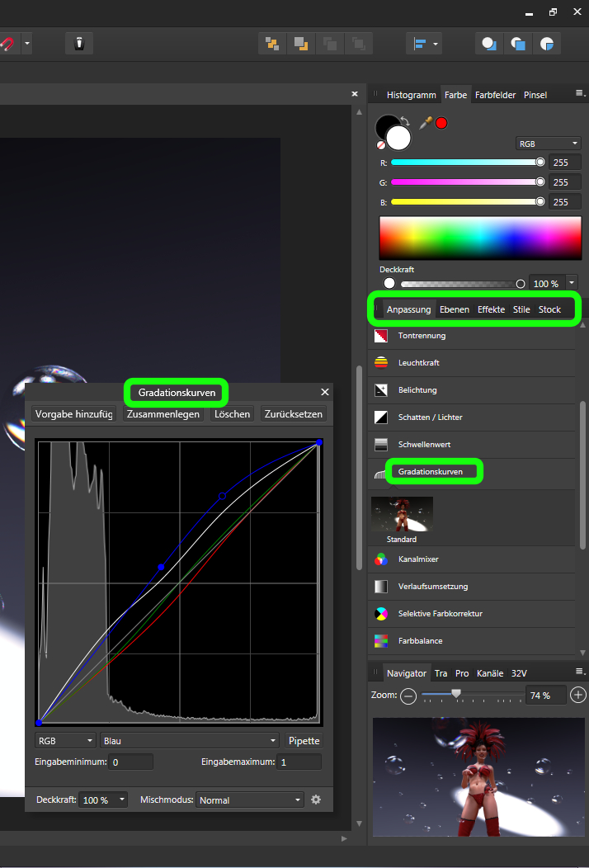Image resolution: width=589 pixels, height=868 pixels.
Task: Apply the red picked colour swatch
Action: (x=441, y=123)
